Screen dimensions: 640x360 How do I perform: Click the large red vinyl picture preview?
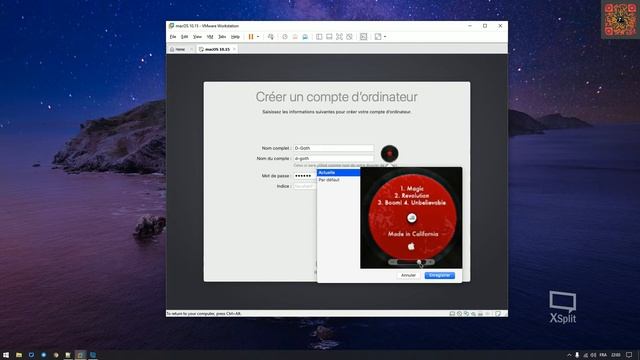(x=411, y=217)
